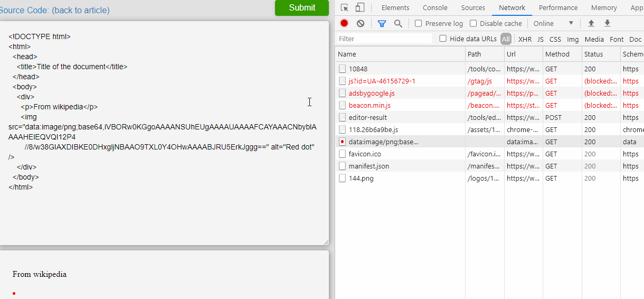
Task: Click the inspect element selector icon
Action: click(x=345, y=7)
